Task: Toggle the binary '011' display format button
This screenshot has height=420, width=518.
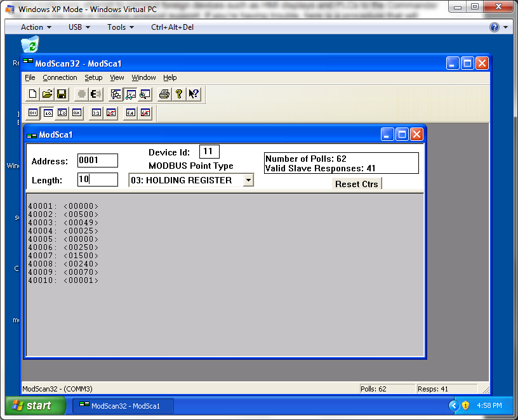Action: (33, 112)
